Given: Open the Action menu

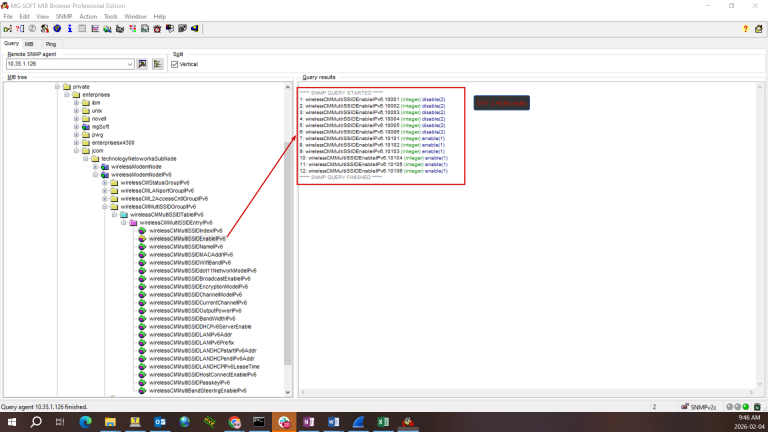Looking at the screenshot, I should click(x=88, y=16).
